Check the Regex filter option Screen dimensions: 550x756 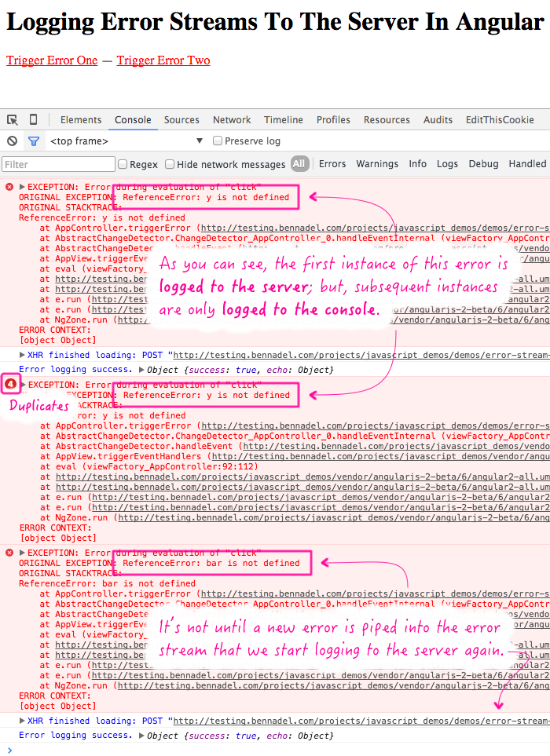point(123,164)
